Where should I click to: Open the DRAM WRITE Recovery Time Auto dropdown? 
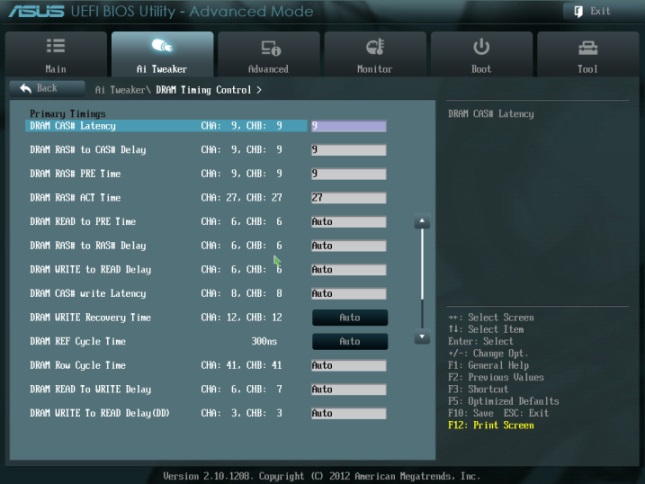[x=350, y=317]
